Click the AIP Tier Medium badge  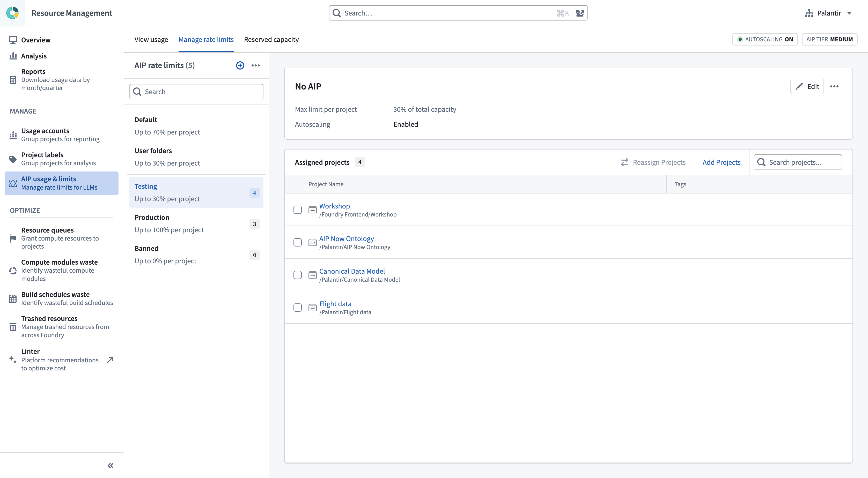[x=830, y=39]
